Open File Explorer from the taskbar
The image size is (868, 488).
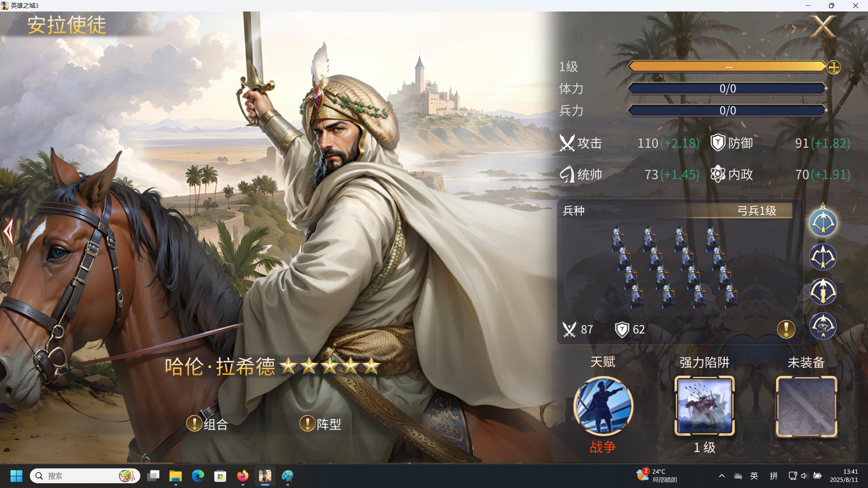pos(176,476)
